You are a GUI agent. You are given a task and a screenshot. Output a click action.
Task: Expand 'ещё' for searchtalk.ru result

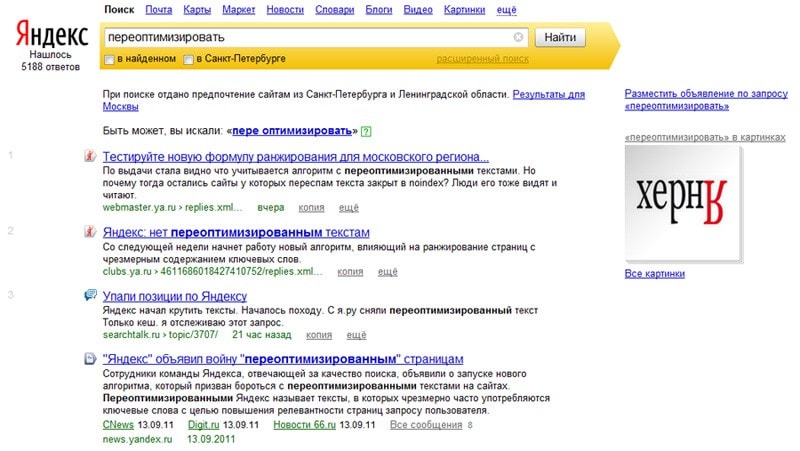click(356, 335)
